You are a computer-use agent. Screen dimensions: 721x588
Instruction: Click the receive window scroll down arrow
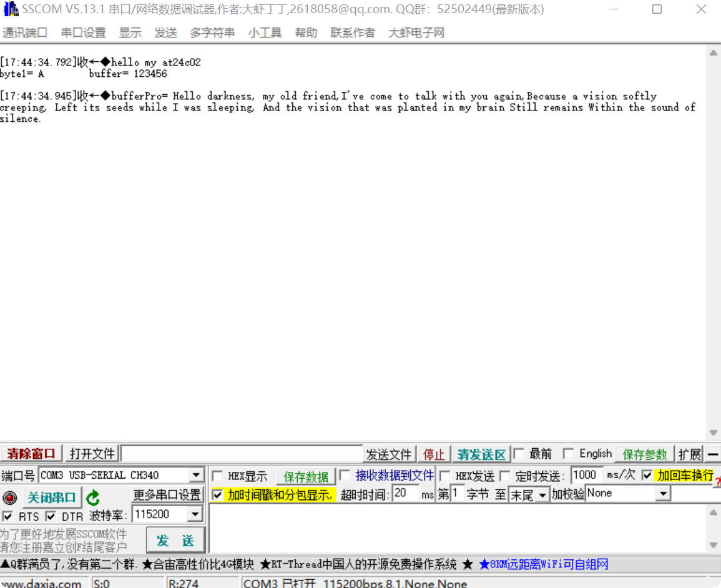[x=713, y=433]
